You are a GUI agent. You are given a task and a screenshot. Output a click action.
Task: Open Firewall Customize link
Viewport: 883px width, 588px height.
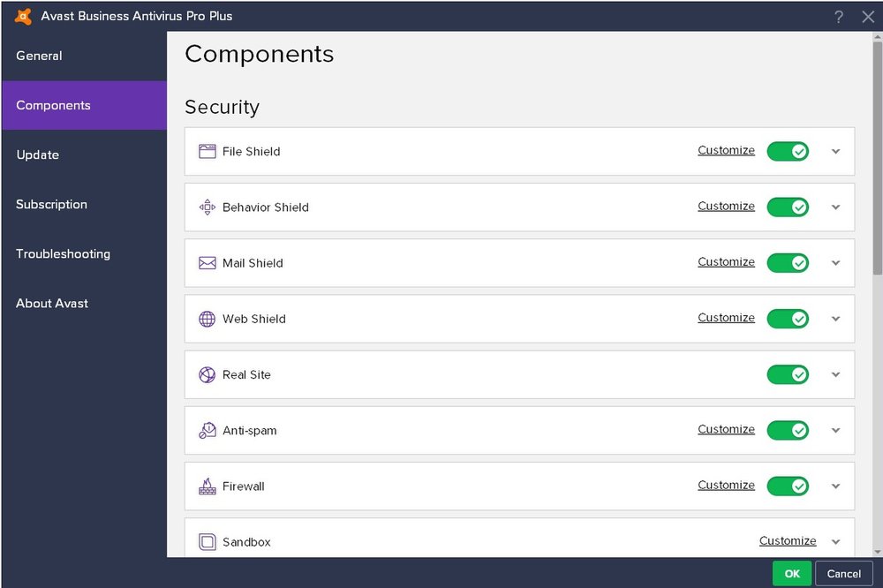tap(726, 485)
